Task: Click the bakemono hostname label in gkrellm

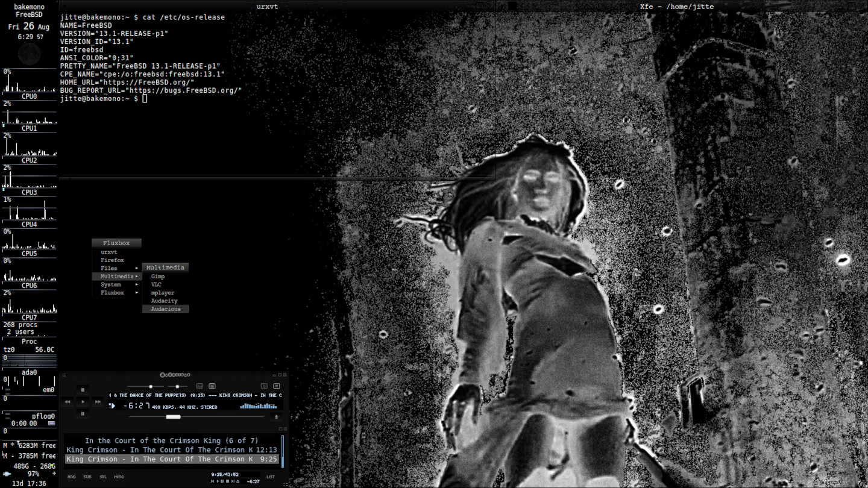Action: (29, 7)
